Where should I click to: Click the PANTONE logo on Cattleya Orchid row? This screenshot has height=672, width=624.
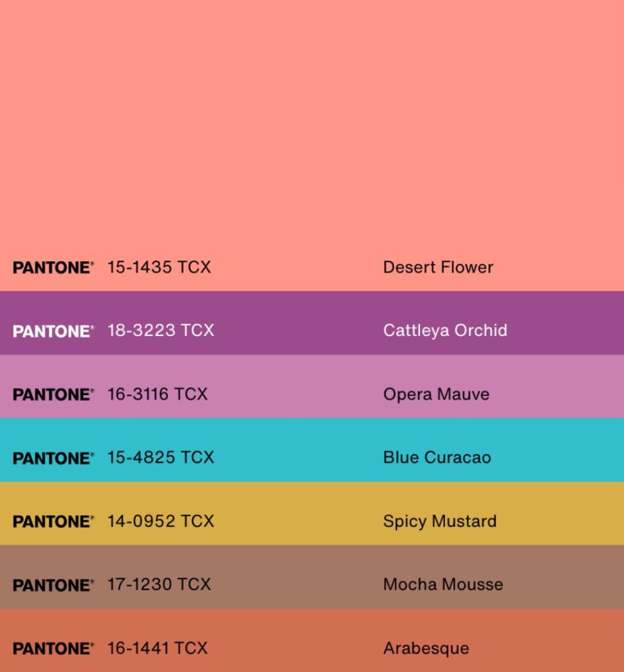point(53,331)
